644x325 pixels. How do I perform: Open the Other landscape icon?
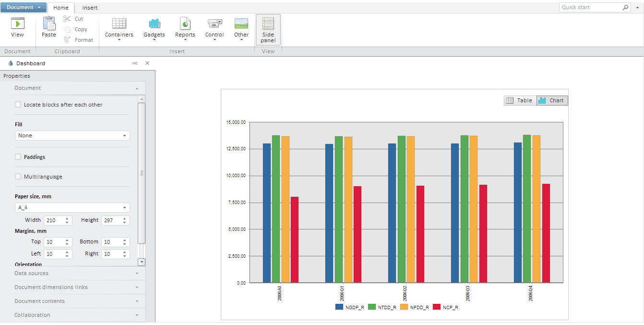point(241,23)
